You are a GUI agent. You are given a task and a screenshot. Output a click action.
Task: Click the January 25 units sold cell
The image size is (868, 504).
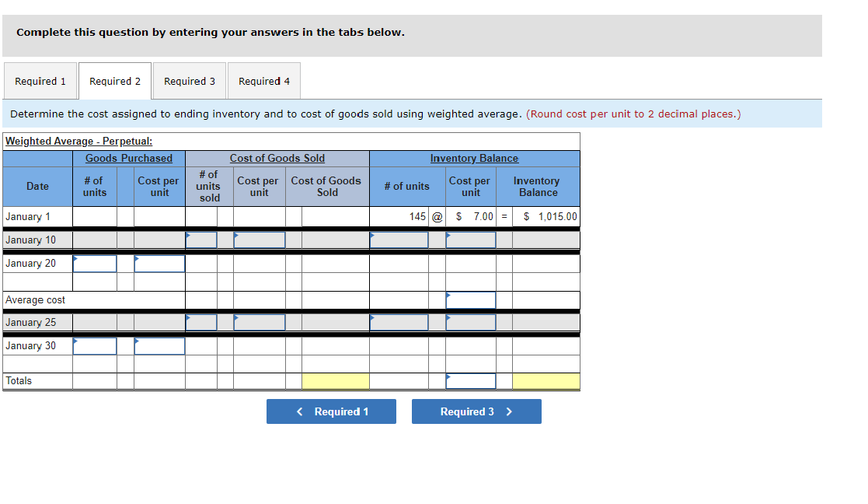pyautogui.click(x=203, y=321)
